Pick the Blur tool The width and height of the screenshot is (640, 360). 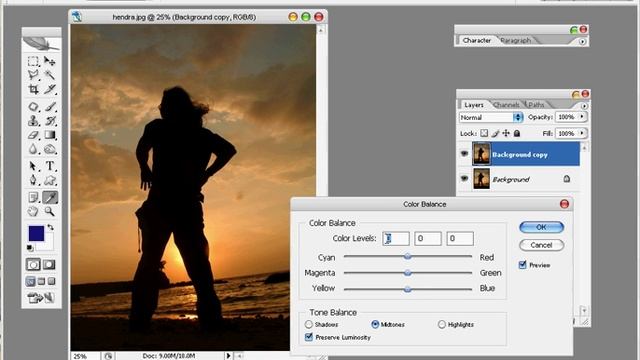pos(33,149)
